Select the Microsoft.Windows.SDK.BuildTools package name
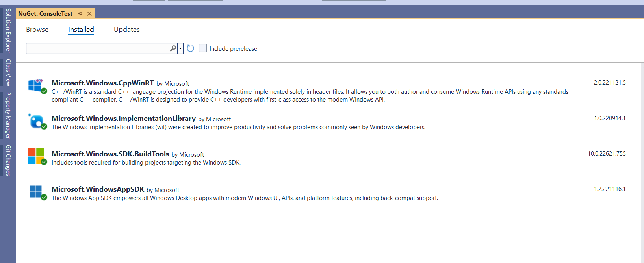Viewport: 644px width, 263px height. point(110,154)
